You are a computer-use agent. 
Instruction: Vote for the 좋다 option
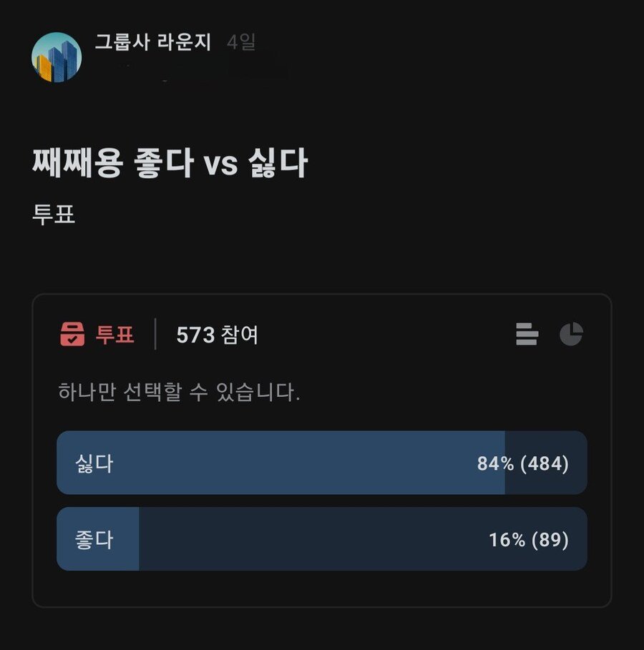tap(94, 539)
